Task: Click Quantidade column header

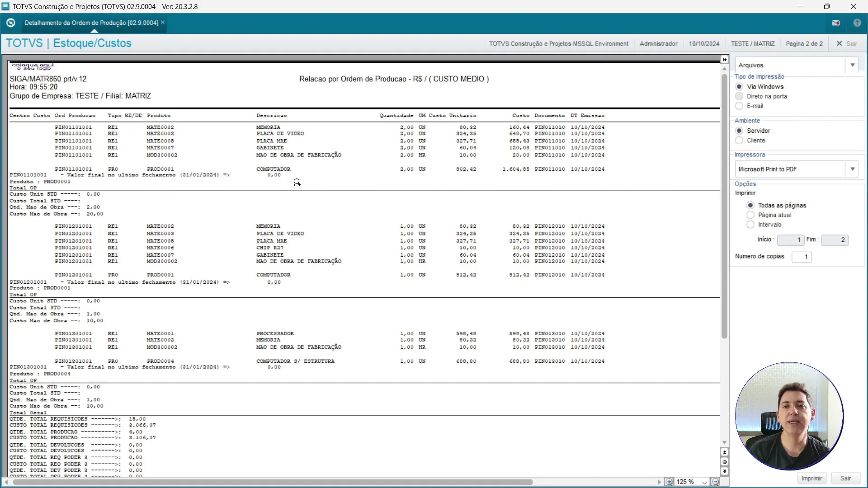Action: [x=396, y=116]
